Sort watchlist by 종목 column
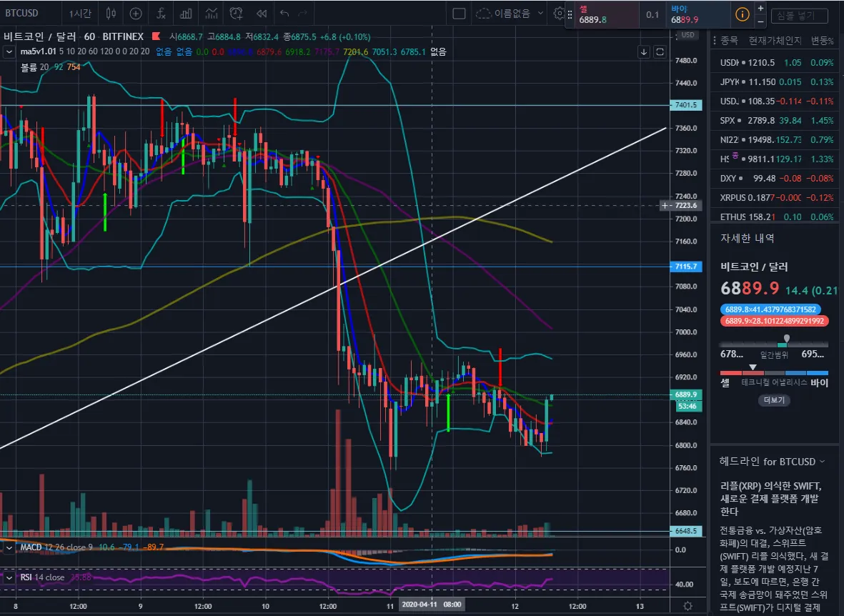The width and height of the screenshot is (844, 616). 729,41
